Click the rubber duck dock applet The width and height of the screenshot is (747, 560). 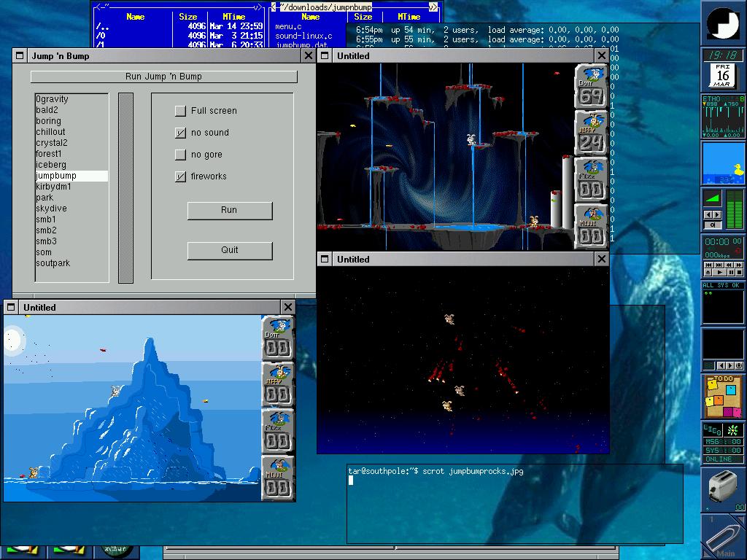(723, 163)
